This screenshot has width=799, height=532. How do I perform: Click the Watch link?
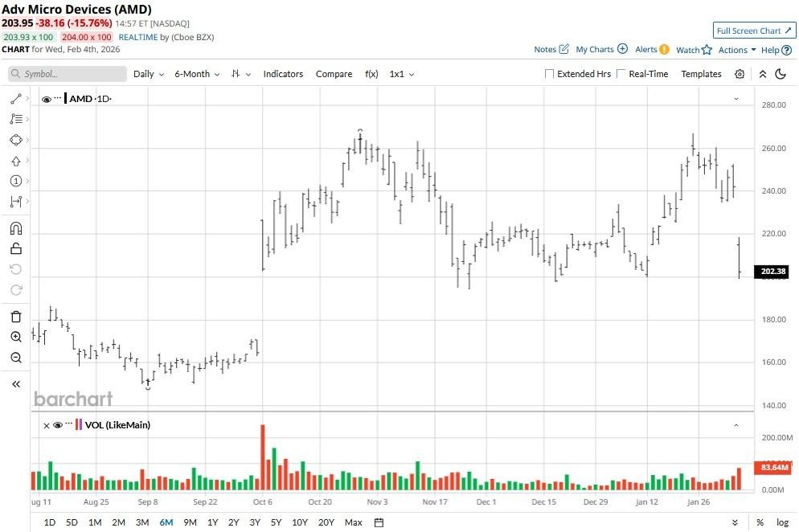pyautogui.click(x=687, y=50)
